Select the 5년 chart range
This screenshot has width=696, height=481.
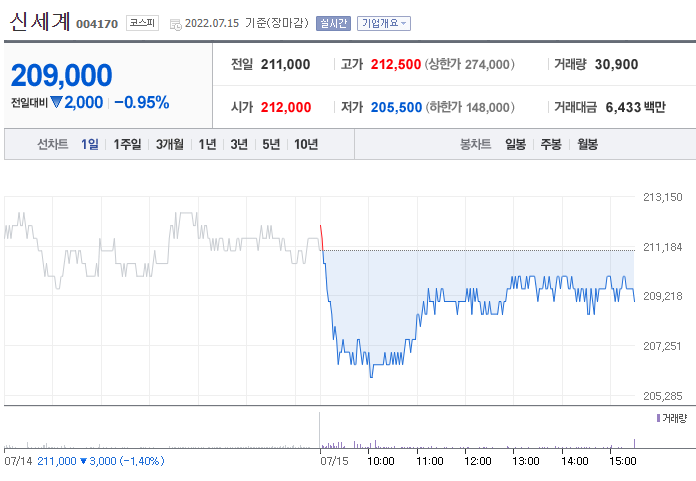271,144
